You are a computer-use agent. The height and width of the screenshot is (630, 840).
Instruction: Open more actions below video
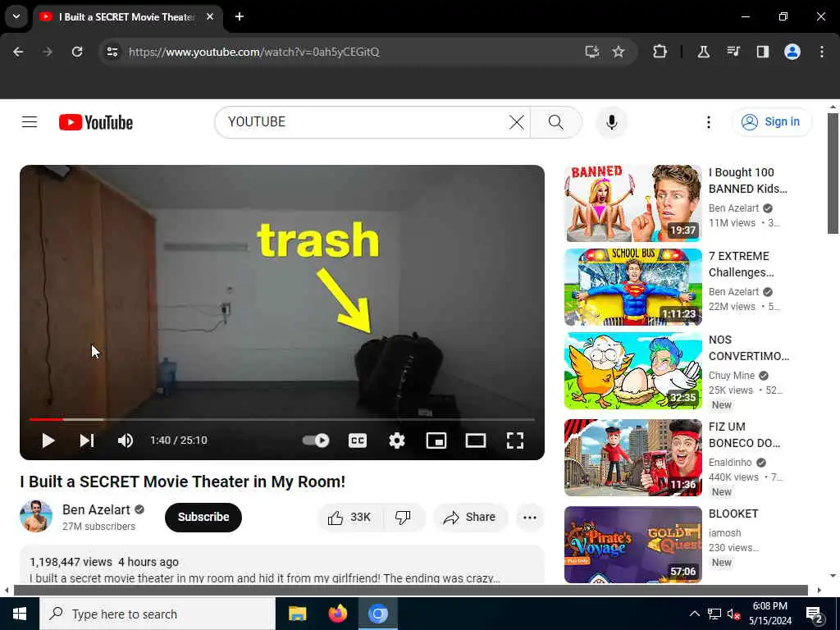pos(530,517)
